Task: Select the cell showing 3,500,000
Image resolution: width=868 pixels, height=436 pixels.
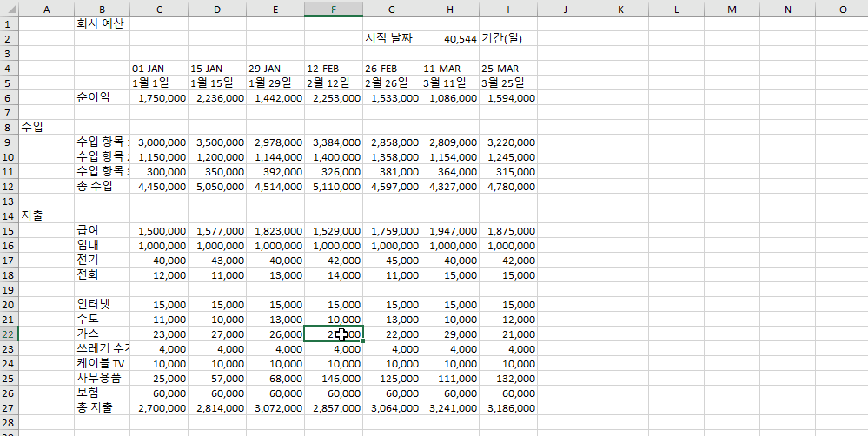Action: (x=217, y=142)
